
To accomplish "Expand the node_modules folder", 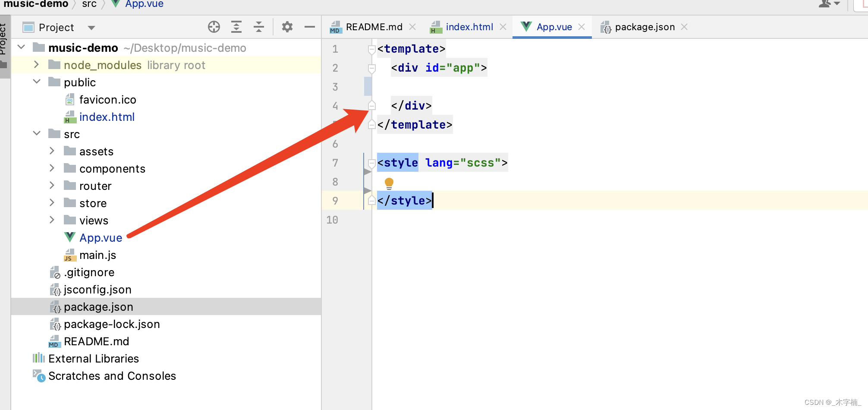I will tap(37, 65).
